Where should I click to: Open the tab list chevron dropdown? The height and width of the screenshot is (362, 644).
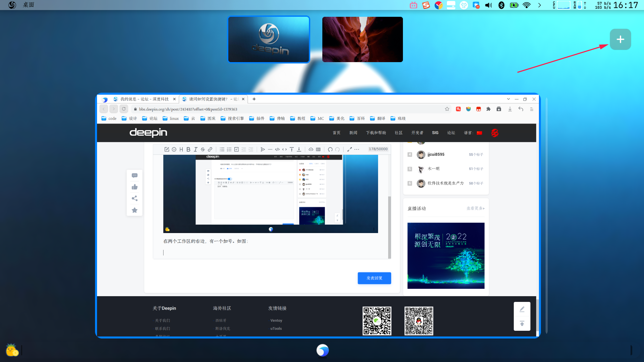pos(508,99)
